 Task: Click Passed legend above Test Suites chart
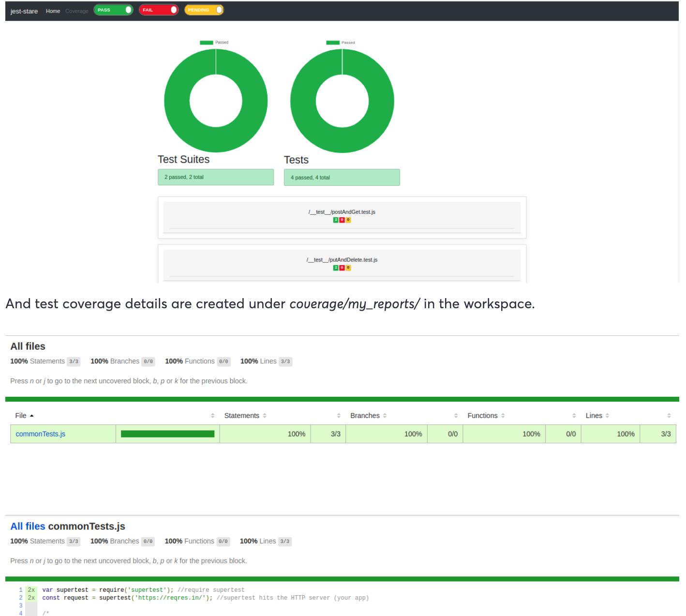[214, 43]
